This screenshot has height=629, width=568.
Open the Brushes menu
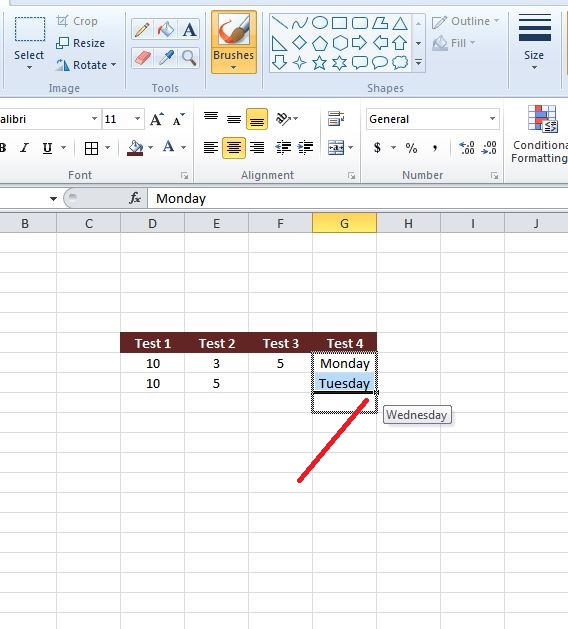233,42
